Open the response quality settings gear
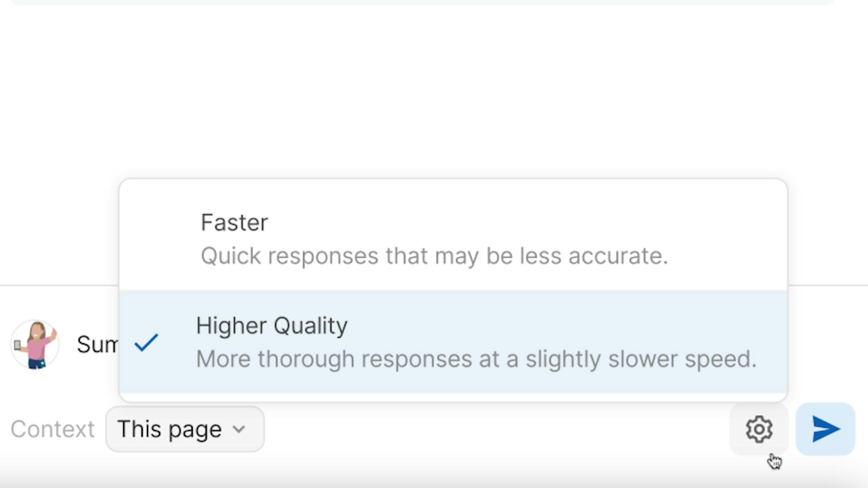The width and height of the screenshot is (868, 488). coord(759,429)
